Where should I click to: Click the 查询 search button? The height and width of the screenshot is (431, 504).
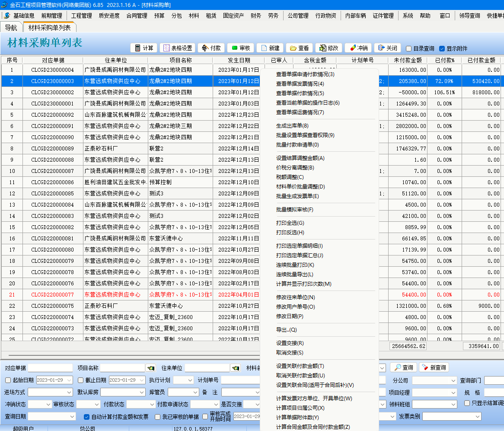(x=403, y=367)
